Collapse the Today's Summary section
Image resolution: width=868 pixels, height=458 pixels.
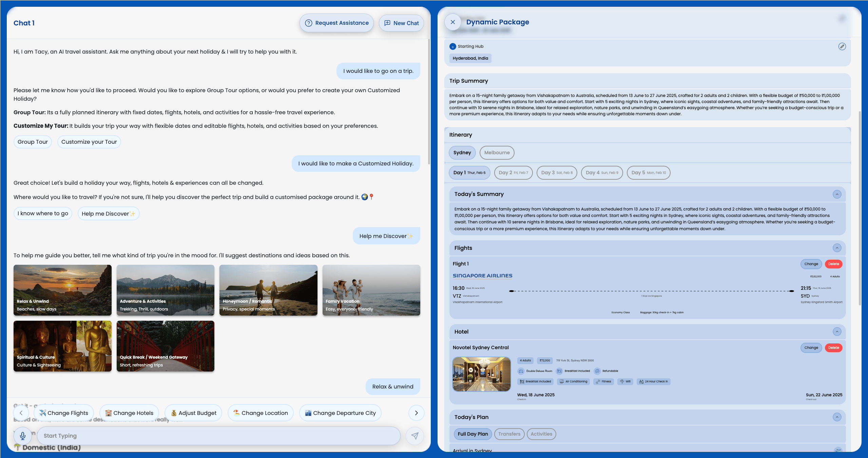(837, 194)
